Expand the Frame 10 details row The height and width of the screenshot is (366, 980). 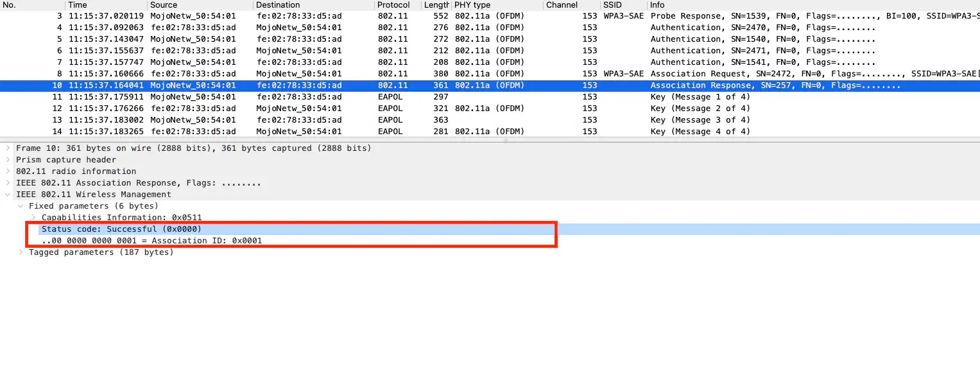click(8, 148)
